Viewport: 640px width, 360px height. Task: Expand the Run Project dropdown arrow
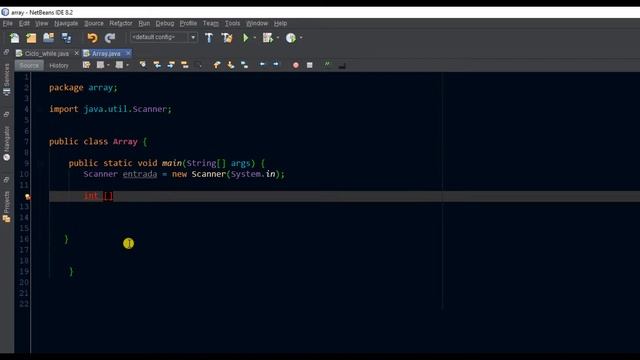[x=255, y=38]
